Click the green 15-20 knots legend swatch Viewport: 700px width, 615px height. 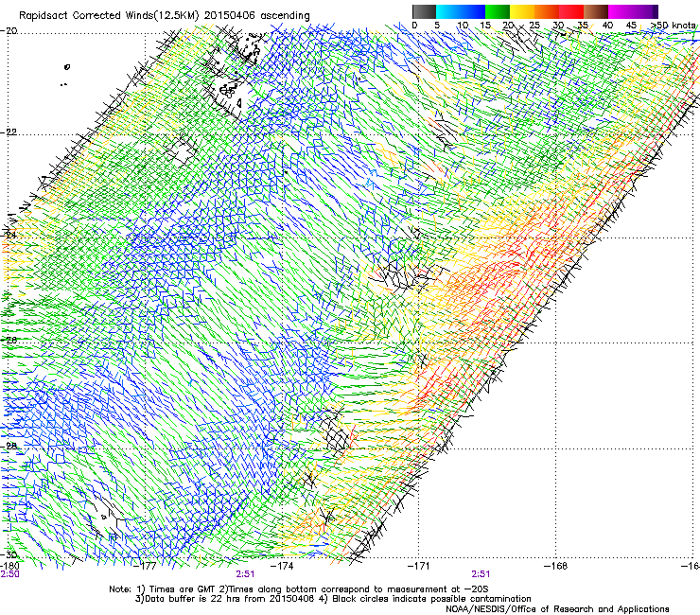pos(498,11)
